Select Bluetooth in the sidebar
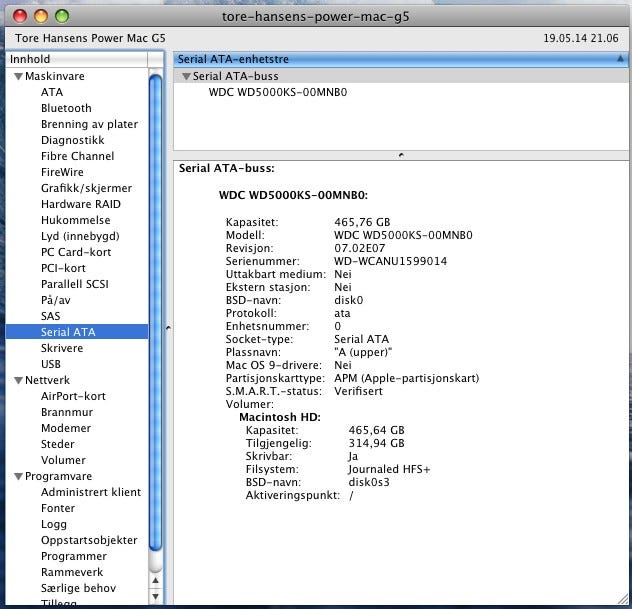Viewport: 632px width, 609px height. pos(66,108)
